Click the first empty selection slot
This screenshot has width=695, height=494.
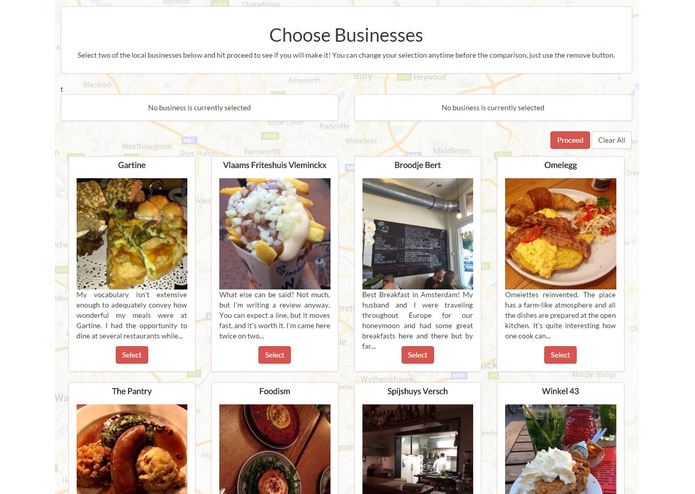click(199, 108)
